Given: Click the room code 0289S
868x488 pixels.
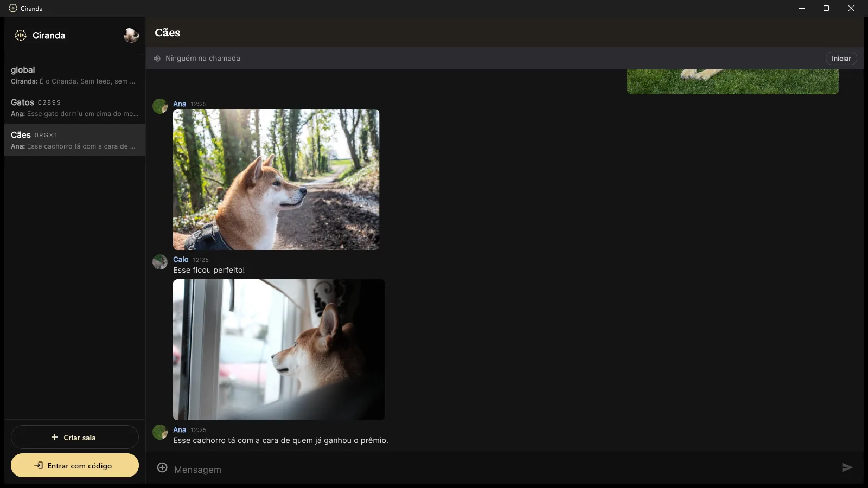Looking at the screenshot, I should tap(49, 102).
